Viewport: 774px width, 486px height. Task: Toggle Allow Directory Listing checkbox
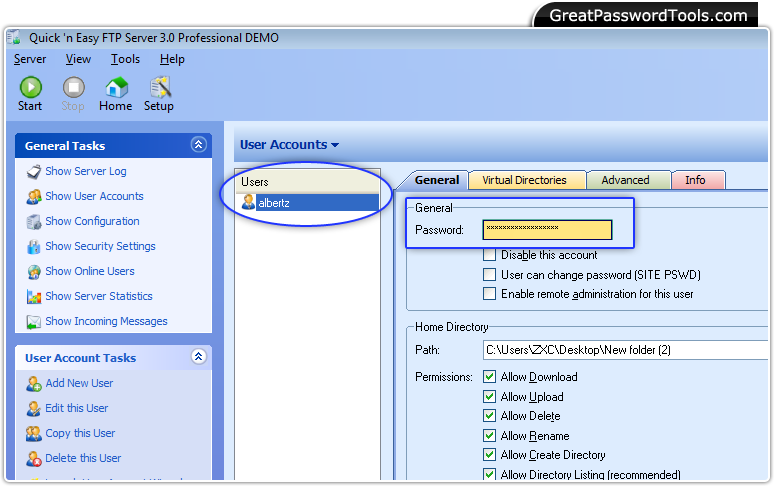(489, 474)
